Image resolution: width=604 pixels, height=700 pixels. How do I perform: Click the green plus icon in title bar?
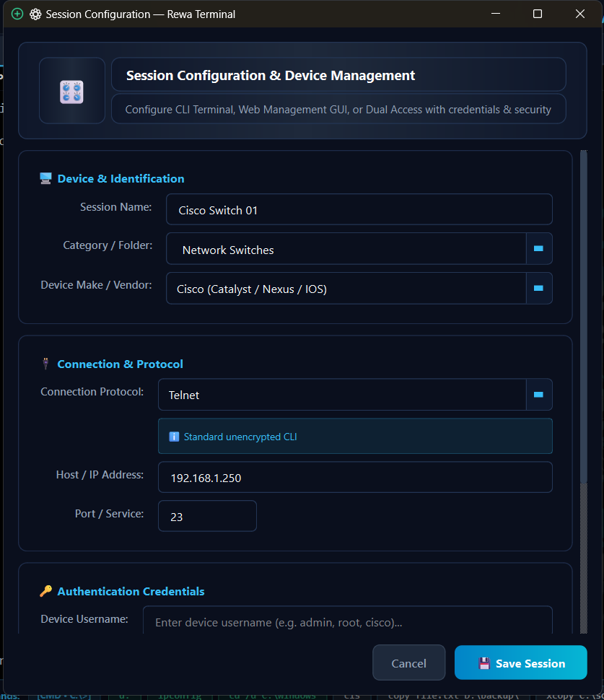tap(17, 14)
